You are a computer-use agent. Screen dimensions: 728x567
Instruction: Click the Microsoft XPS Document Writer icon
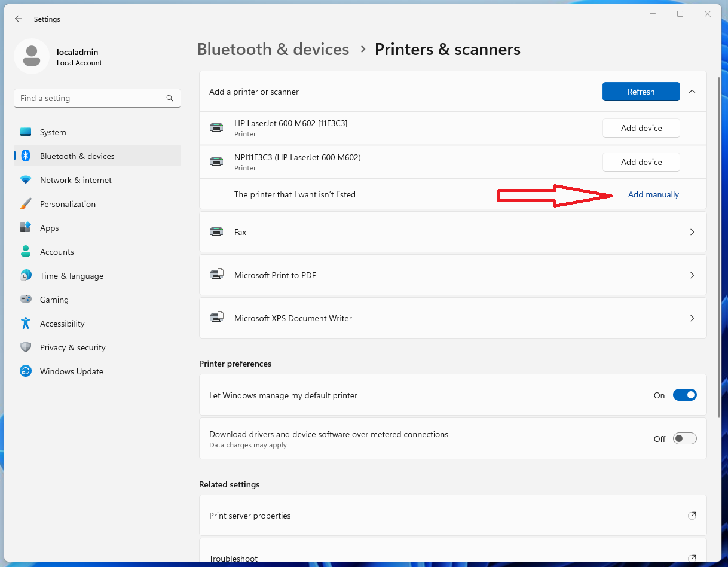(216, 318)
